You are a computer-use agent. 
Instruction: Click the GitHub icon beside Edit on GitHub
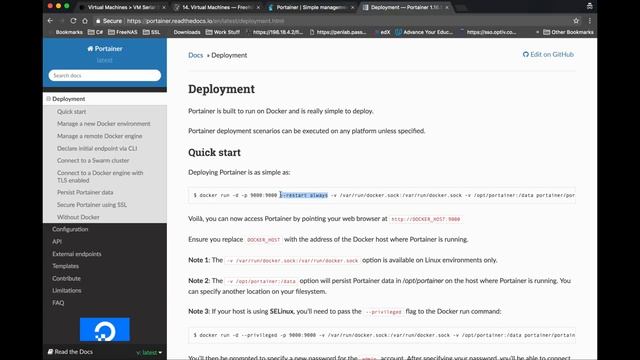526,54
